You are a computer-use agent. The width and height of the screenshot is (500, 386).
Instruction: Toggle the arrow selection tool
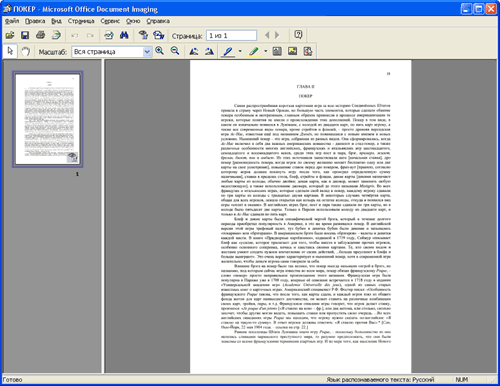10,51
